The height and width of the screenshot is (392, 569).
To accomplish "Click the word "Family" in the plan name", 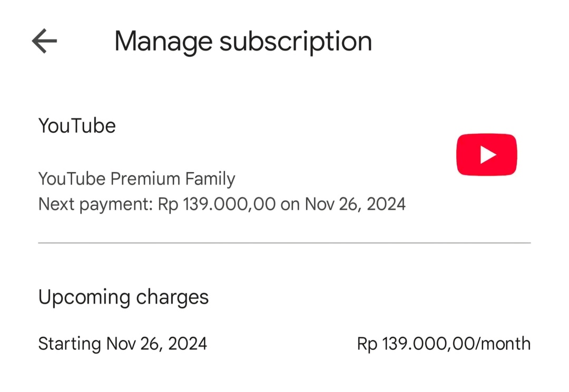I will click(x=210, y=179).
